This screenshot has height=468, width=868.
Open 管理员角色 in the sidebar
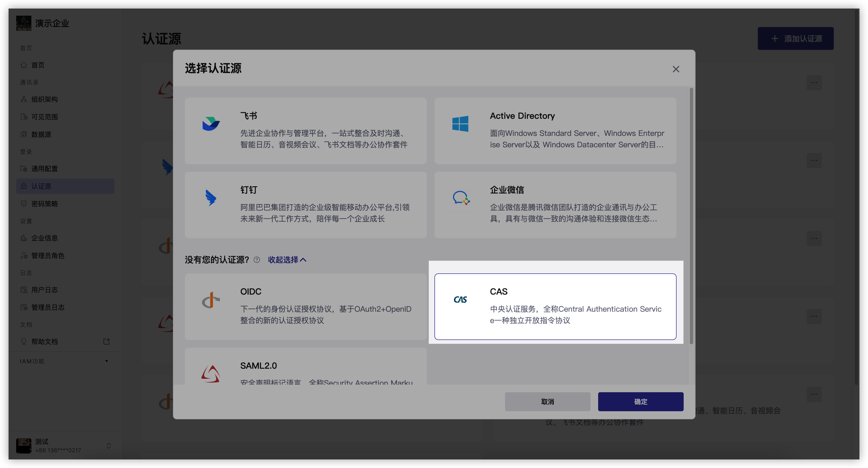[x=65, y=255]
